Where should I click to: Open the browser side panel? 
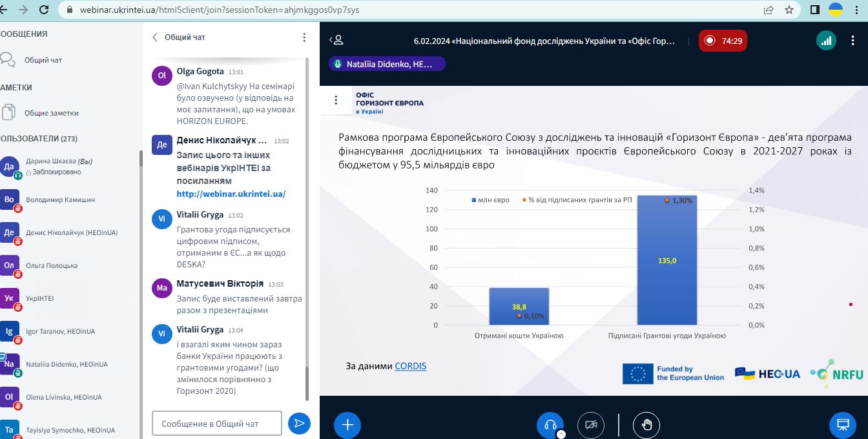(815, 10)
